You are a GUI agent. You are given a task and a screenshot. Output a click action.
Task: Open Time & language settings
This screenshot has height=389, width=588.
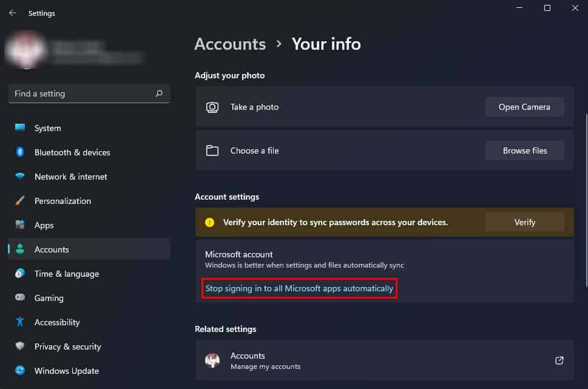coord(89,274)
